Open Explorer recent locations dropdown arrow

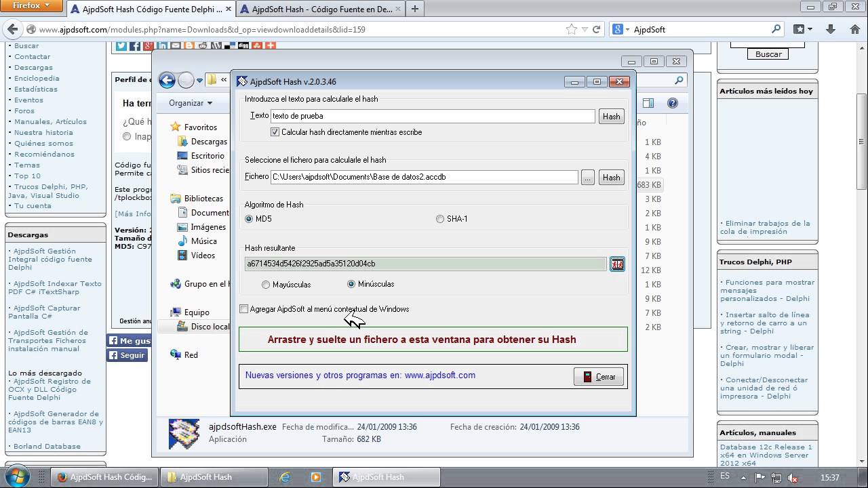(199, 81)
